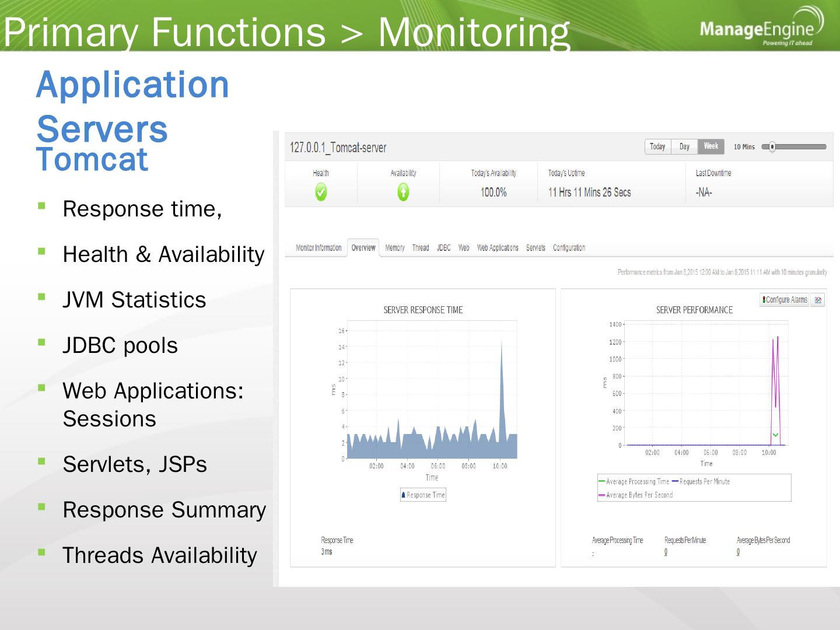840x630 pixels.
Task: Open the JDBC tab
Action: tap(443, 248)
